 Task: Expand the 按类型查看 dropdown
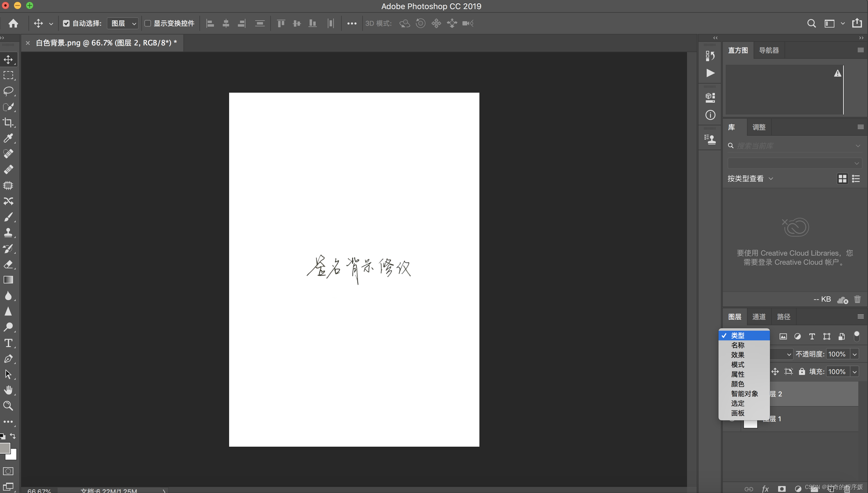pyautogui.click(x=750, y=178)
